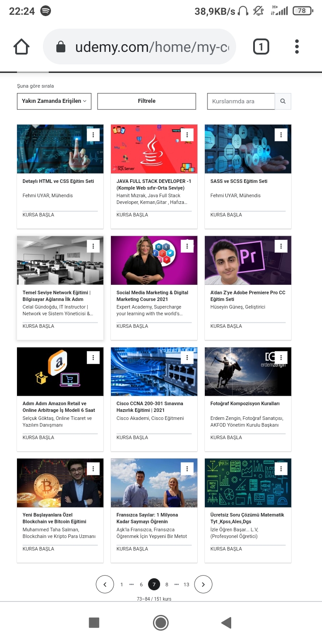322x644 pixels.
Task: Open options menu for Adobe Premiere Pro course
Action: point(281,246)
